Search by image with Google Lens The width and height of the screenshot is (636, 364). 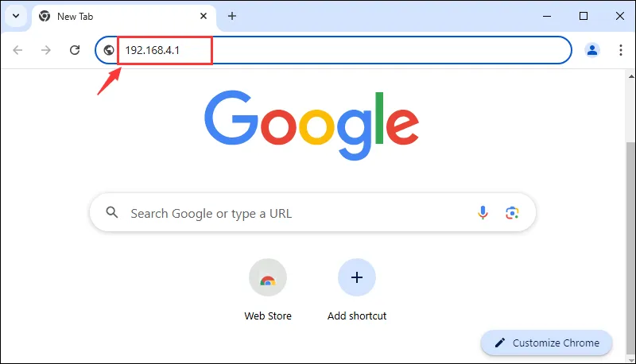[512, 213]
